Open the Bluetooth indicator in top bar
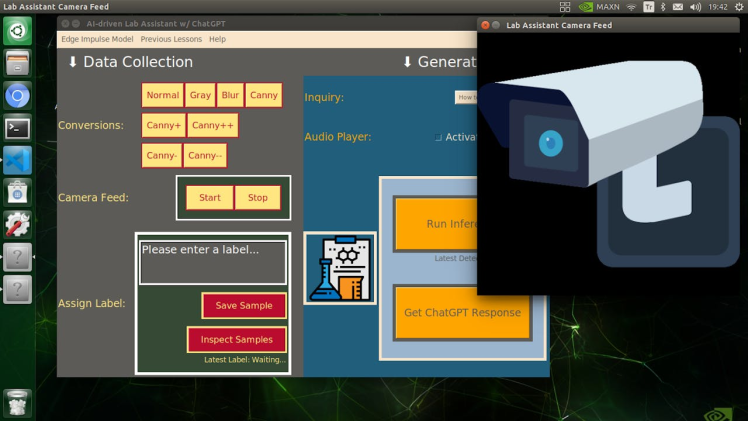The height and width of the screenshot is (421, 748). (x=662, y=7)
